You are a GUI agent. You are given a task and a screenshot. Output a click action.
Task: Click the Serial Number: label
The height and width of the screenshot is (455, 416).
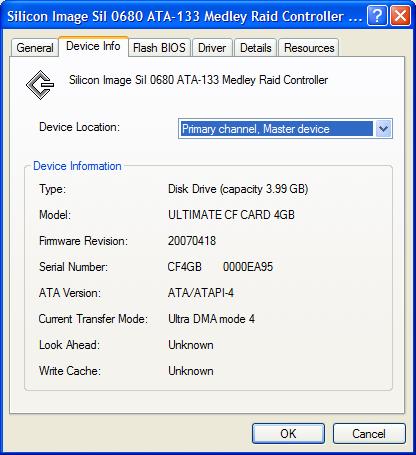tap(73, 267)
